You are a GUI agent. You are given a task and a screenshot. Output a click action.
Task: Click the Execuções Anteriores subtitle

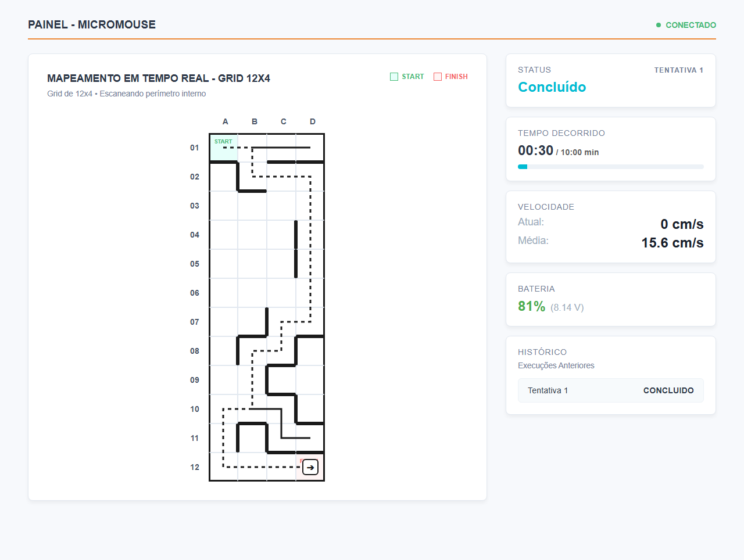[x=556, y=365]
